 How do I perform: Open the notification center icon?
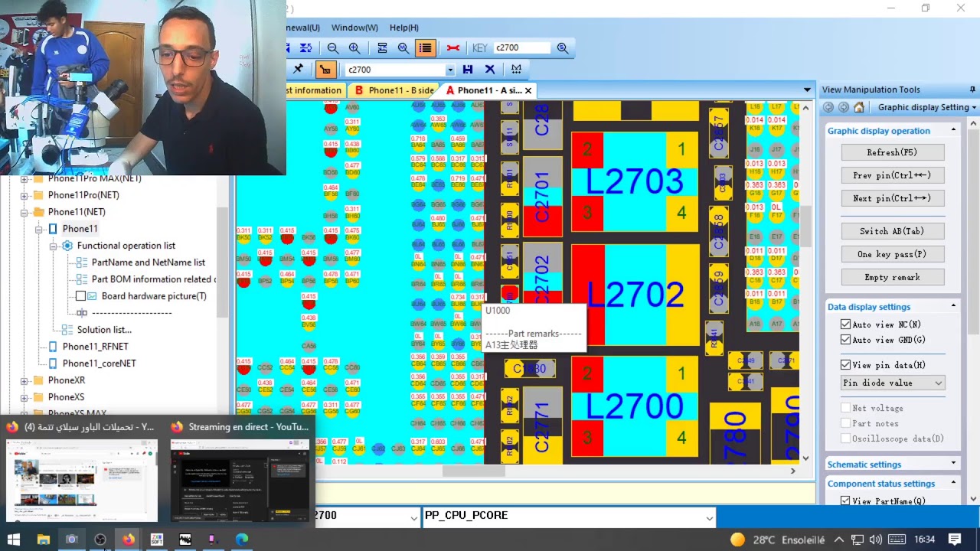point(955,540)
